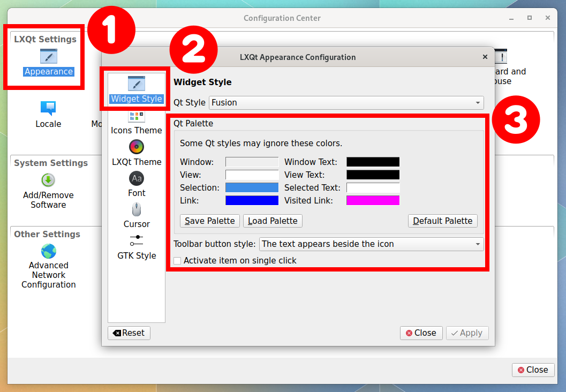The height and width of the screenshot is (392, 566).
Task: Click the 'Advanced Network Configuration' label
Action: [x=49, y=275]
